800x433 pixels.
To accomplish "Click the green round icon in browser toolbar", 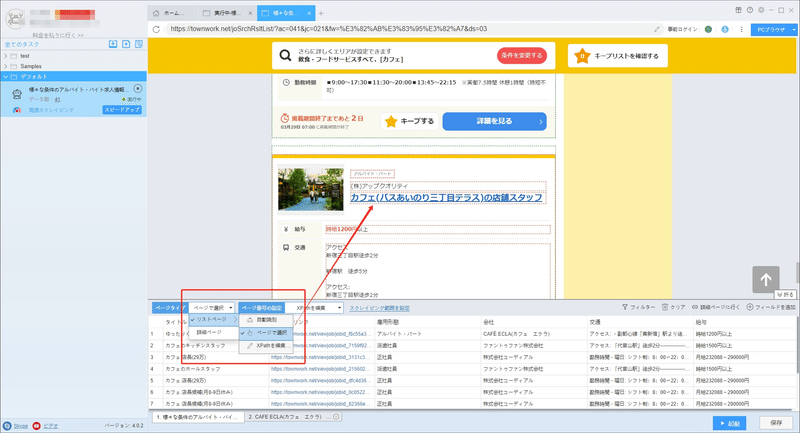I will pos(708,29).
